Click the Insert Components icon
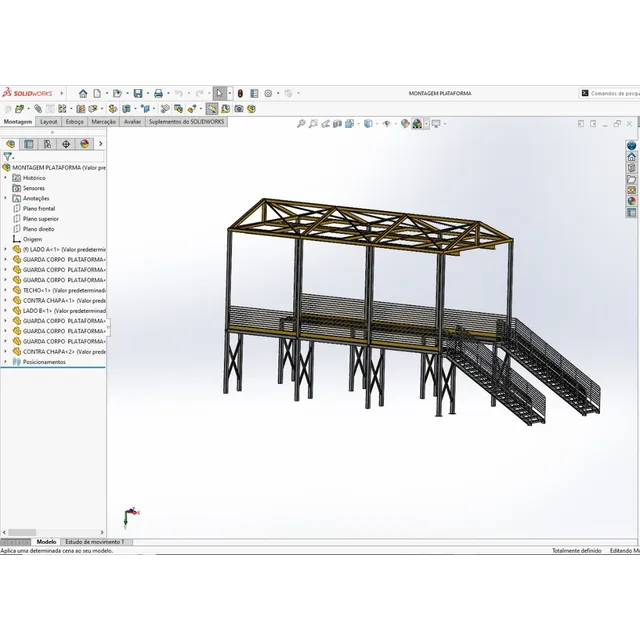640x640 pixels. pos(19,109)
